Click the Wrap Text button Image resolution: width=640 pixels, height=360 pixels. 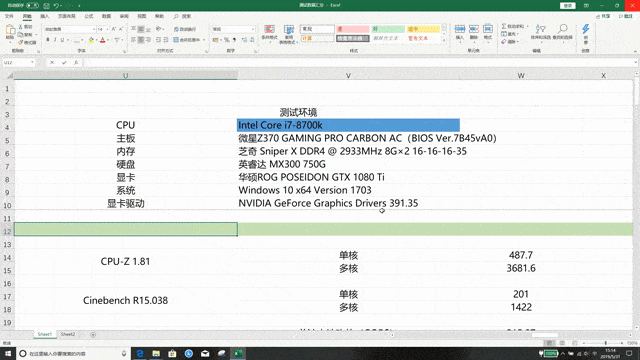tap(185, 29)
